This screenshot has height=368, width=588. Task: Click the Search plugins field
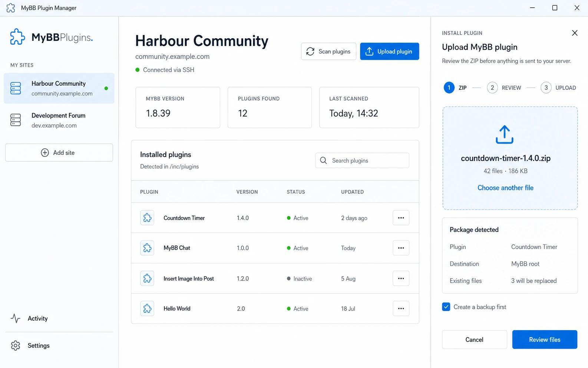point(362,160)
